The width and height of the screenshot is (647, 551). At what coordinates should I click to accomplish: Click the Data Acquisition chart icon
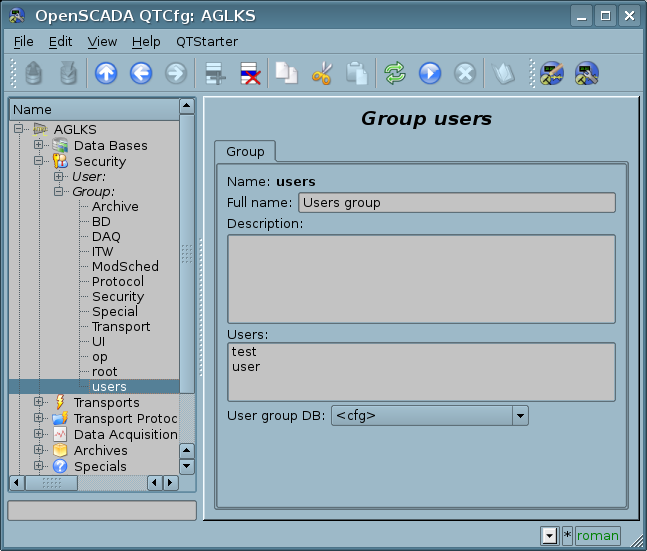click(60, 434)
